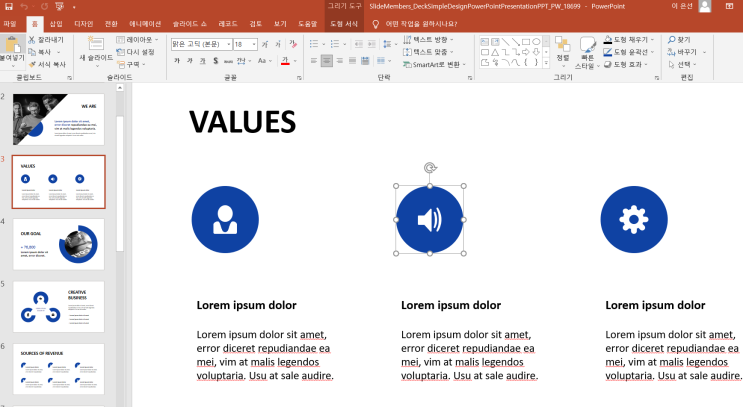
Task: Click the Cut (잘라내기) scissors icon
Action: [32, 39]
